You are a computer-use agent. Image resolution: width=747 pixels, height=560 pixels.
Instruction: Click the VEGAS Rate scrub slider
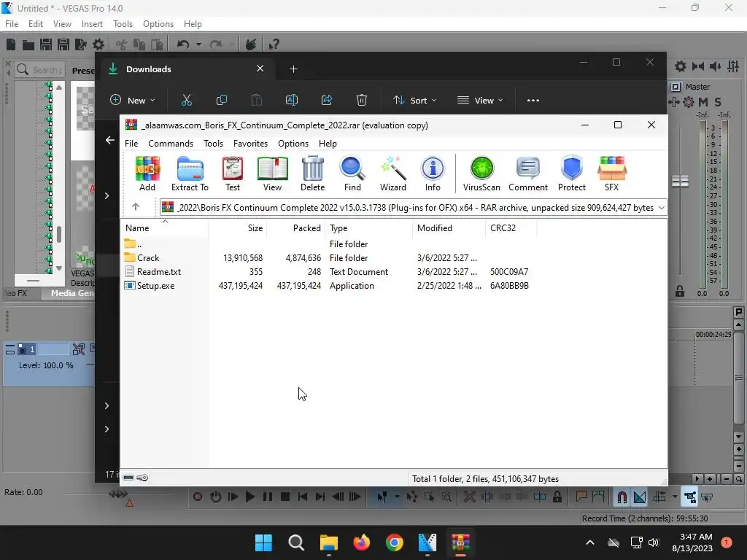pyautogui.click(x=117, y=494)
